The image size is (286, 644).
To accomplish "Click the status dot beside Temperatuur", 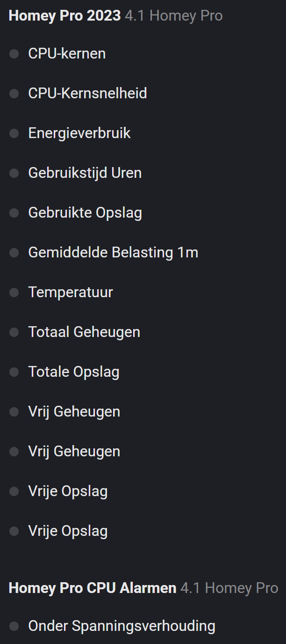I will 14,293.
